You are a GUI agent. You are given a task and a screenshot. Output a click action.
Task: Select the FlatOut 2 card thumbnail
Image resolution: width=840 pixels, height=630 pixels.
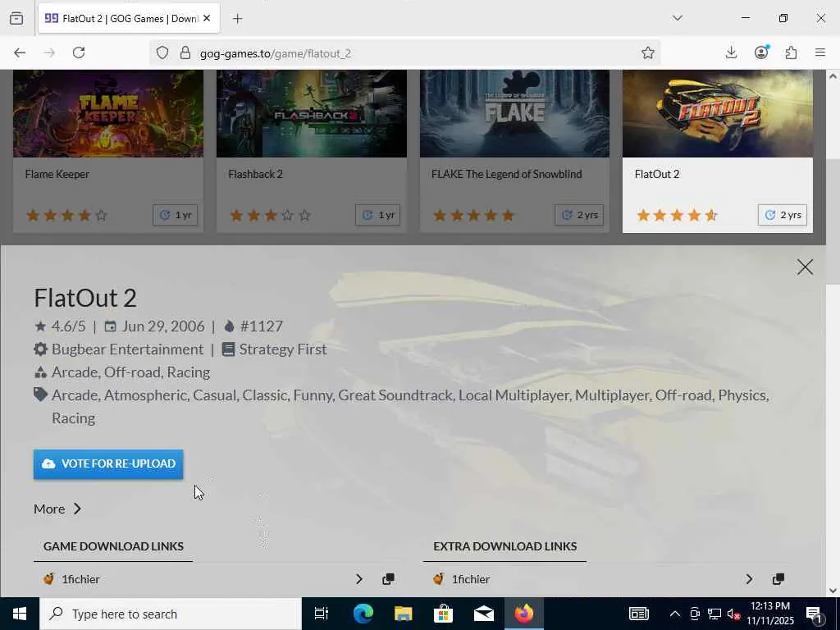(x=717, y=113)
